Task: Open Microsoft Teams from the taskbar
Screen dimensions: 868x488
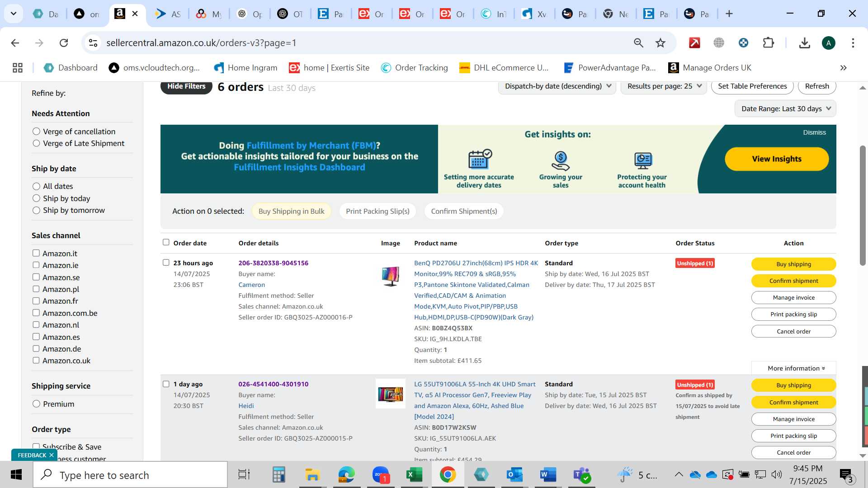Action: 581,475
